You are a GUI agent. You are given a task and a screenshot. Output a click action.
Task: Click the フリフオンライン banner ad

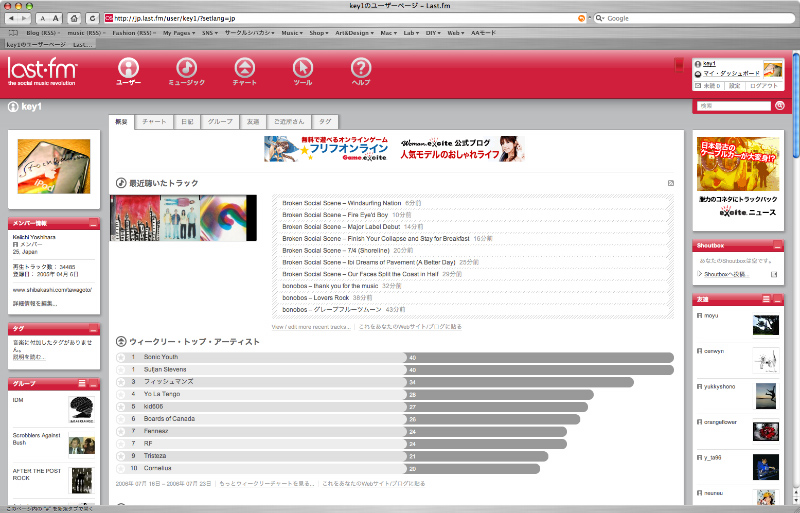(x=326, y=149)
